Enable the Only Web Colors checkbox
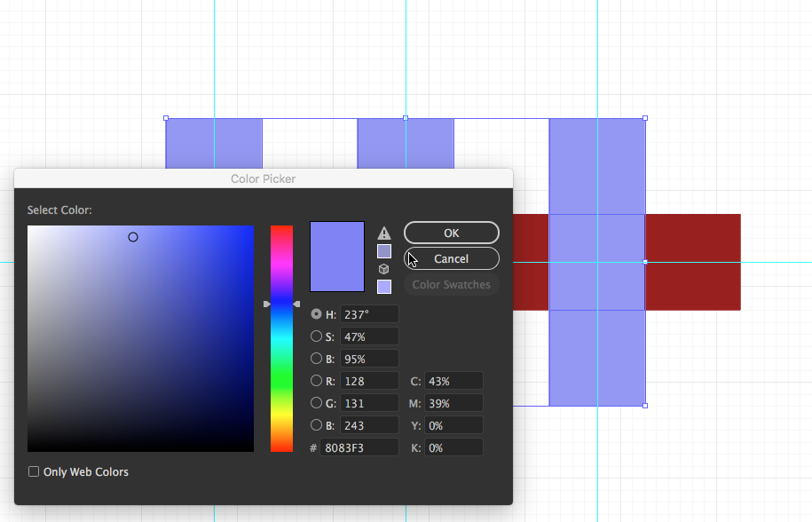Screen dimensions: 812x522 (34, 472)
